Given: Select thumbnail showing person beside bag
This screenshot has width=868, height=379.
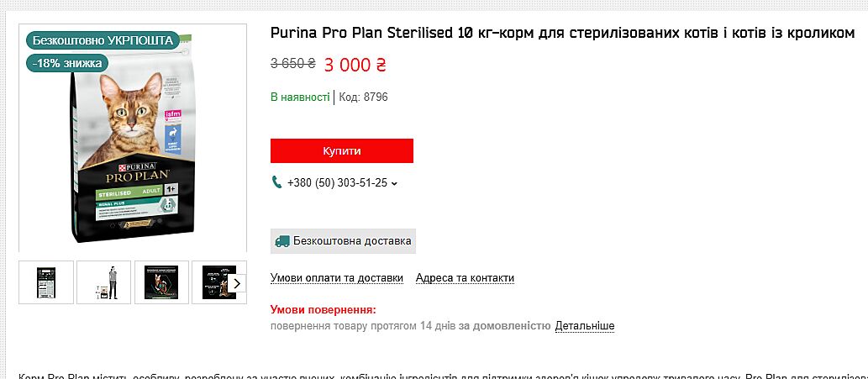Looking at the screenshot, I should coord(104,282).
